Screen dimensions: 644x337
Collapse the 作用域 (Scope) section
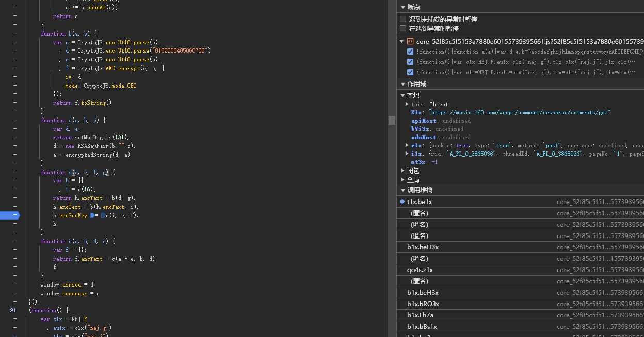pyautogui.click(x=403, y=84)
